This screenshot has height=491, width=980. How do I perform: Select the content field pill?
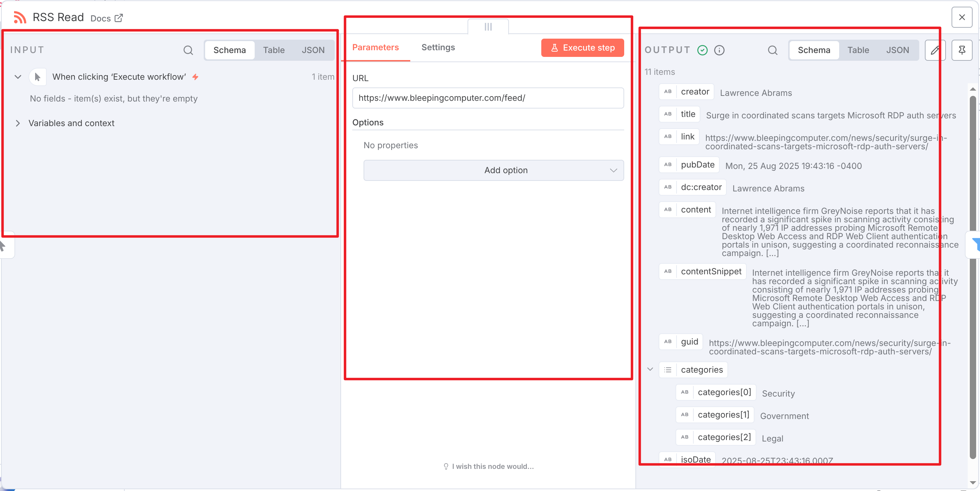tap(687, 210)
